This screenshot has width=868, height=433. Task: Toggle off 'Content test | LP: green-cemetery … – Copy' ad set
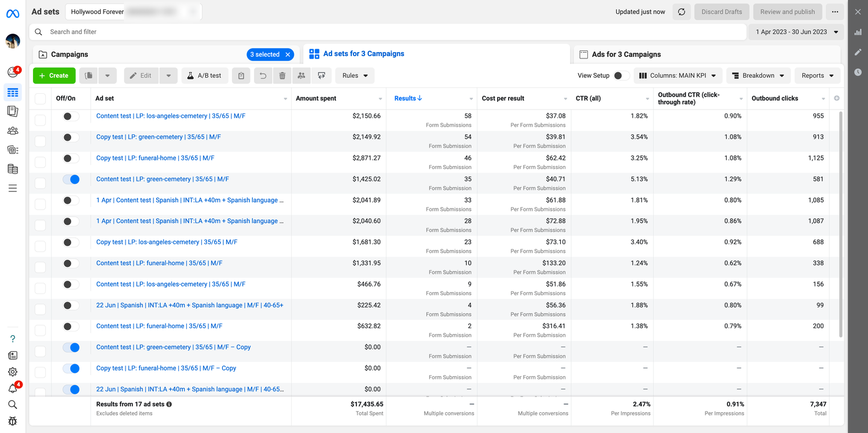71,347
